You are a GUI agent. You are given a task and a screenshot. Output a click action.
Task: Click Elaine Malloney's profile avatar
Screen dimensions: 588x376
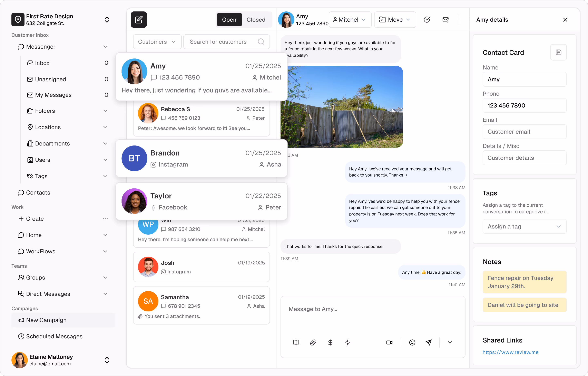click(19, 360)
